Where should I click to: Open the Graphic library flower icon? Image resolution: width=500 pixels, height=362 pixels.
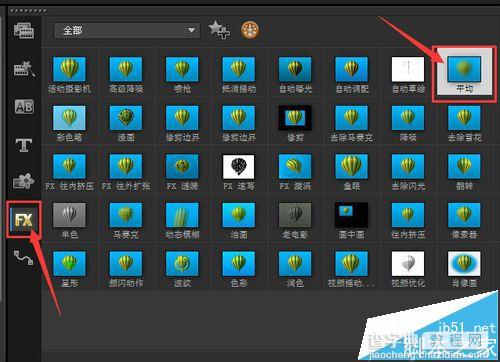click(x=23, y=182)
